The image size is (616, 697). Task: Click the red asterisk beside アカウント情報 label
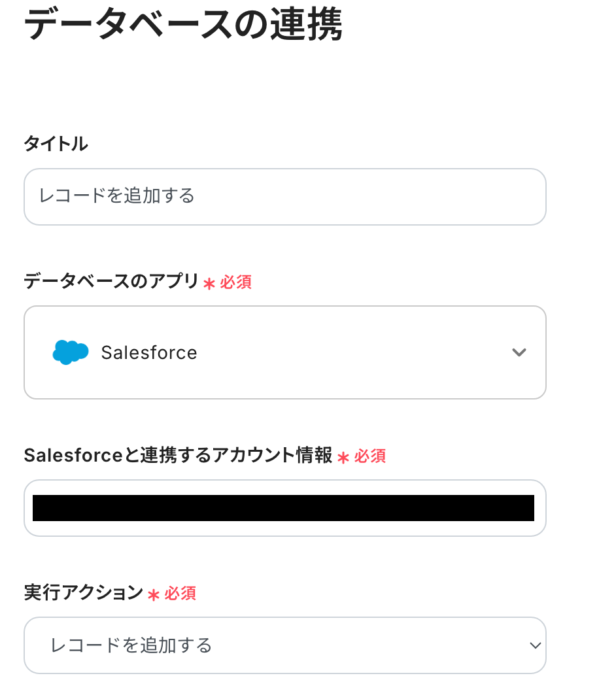[x=343, y=458]
